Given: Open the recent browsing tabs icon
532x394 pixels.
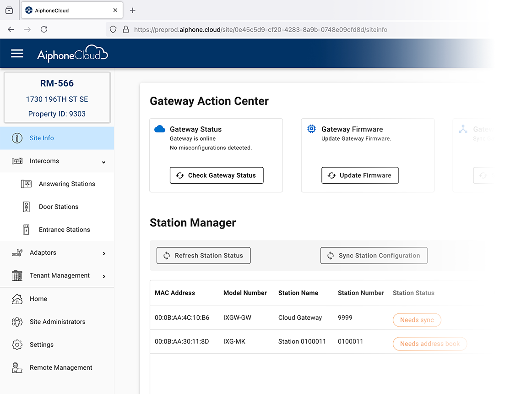Looking at the screenshot, I should 9,11.
